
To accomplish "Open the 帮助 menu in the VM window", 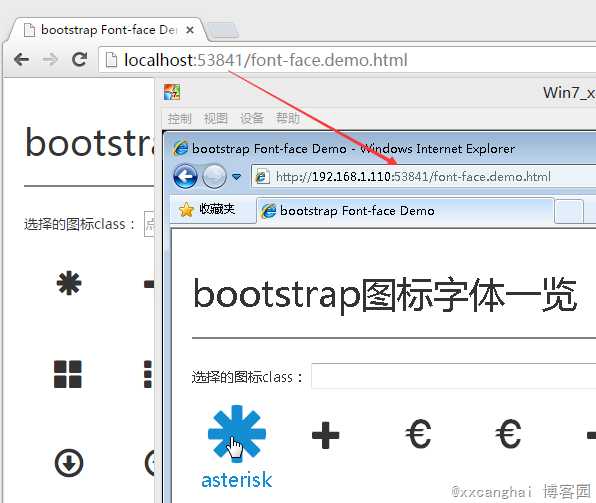I will click(288, 119).
